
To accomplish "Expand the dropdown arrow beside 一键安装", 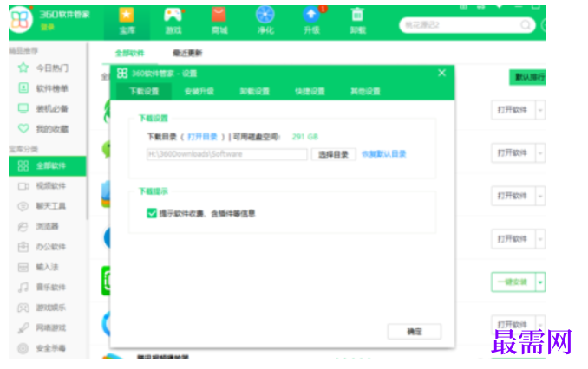I will point(540,282).
